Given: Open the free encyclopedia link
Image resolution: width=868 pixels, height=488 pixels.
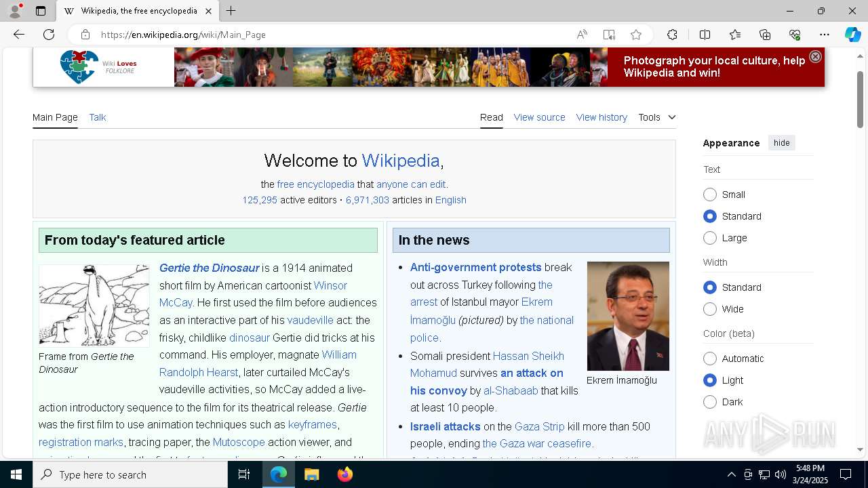Looking at the screenshot, I should click(316, 184).
